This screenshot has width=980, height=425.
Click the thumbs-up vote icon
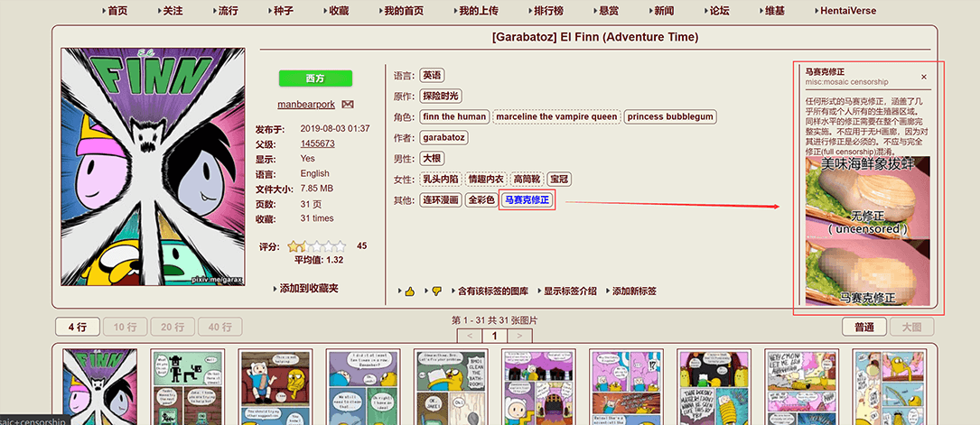coord(409,291)
